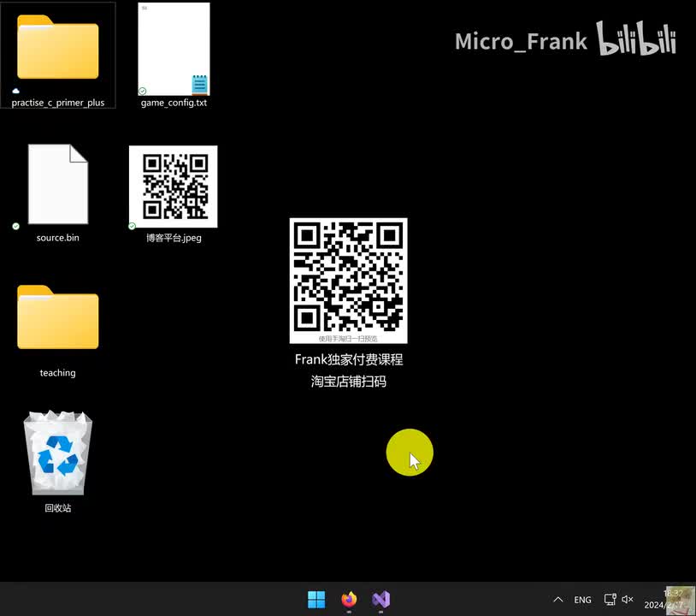Select the teaching folder icon
Viewport: 696px width, 616px height.
57,317
